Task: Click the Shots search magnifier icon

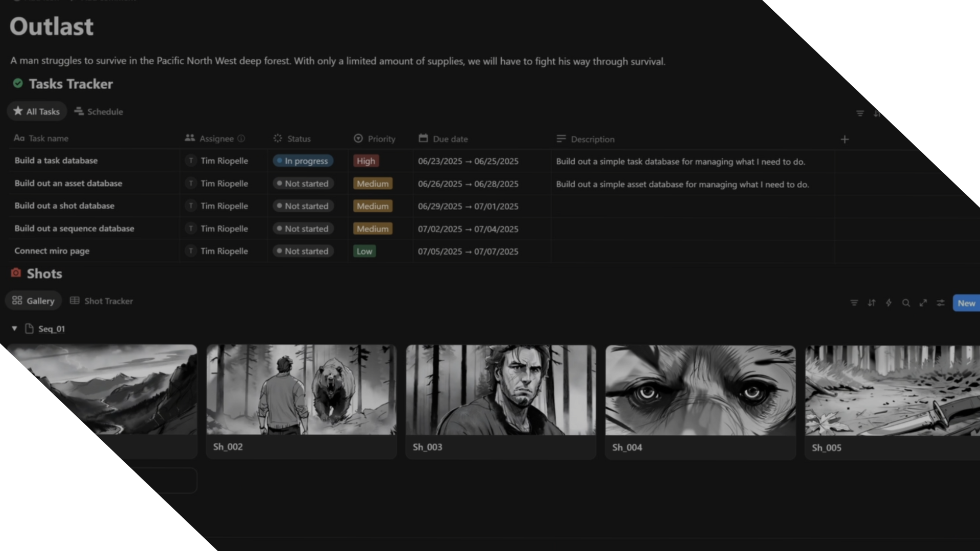Action: (906, 303)
